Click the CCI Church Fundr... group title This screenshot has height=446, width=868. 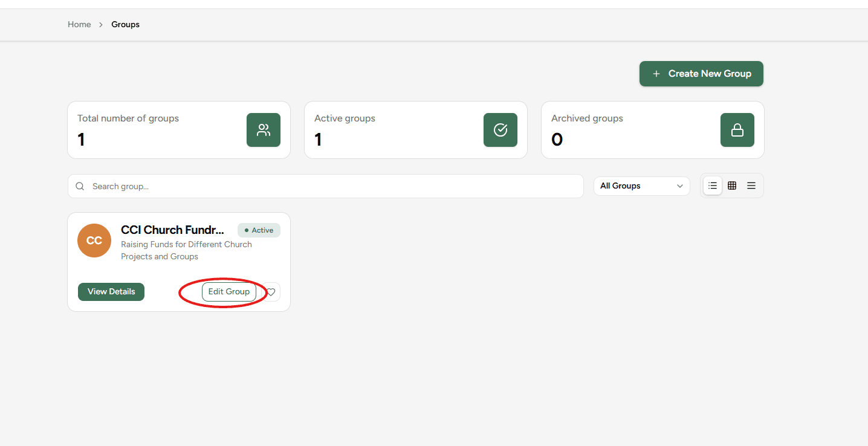(x=172, y=230)
